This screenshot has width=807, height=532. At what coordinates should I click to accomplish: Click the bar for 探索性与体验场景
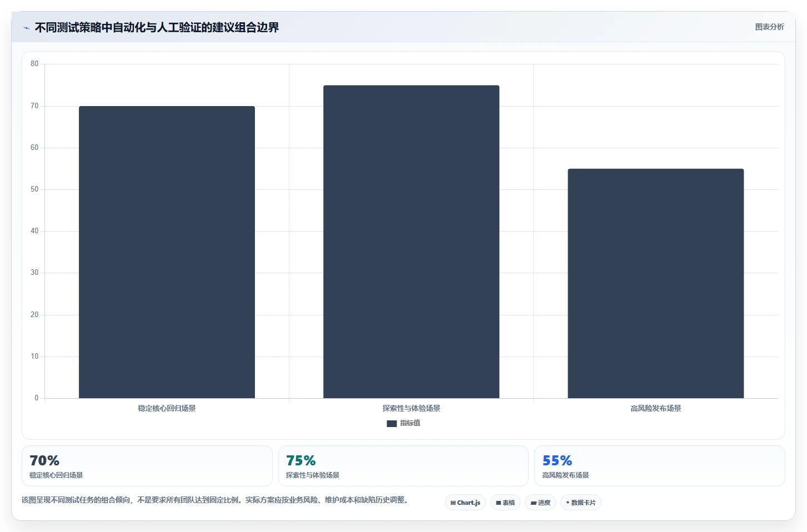click(x=411, y=242)
